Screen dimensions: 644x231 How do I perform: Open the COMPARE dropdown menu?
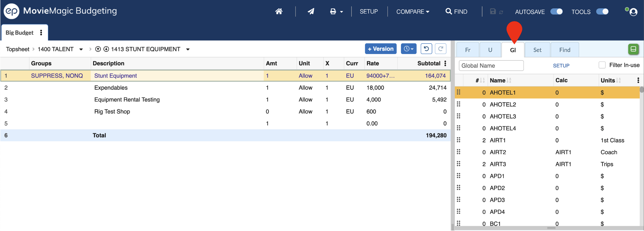tap(413, 12)
